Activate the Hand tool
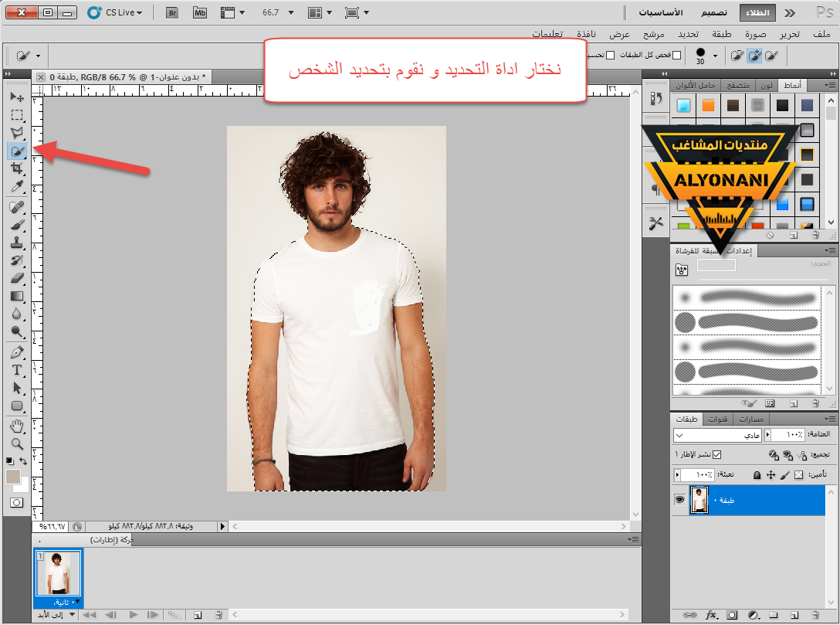Viewport: 840px width, 625px height. coord(17,426)
